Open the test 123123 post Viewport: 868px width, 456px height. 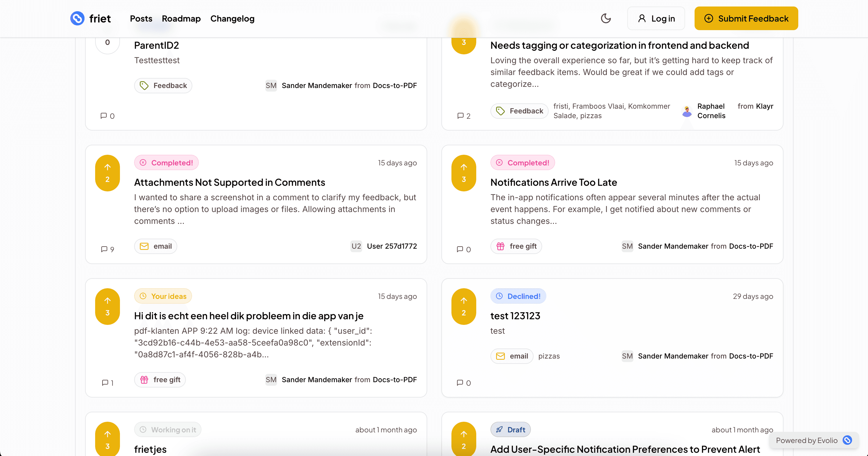tap(515, 316)
